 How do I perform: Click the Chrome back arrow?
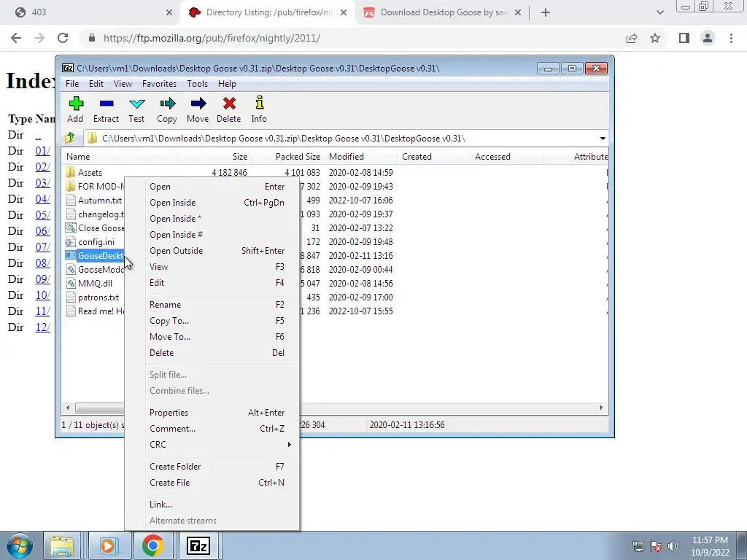click(16, 38)
